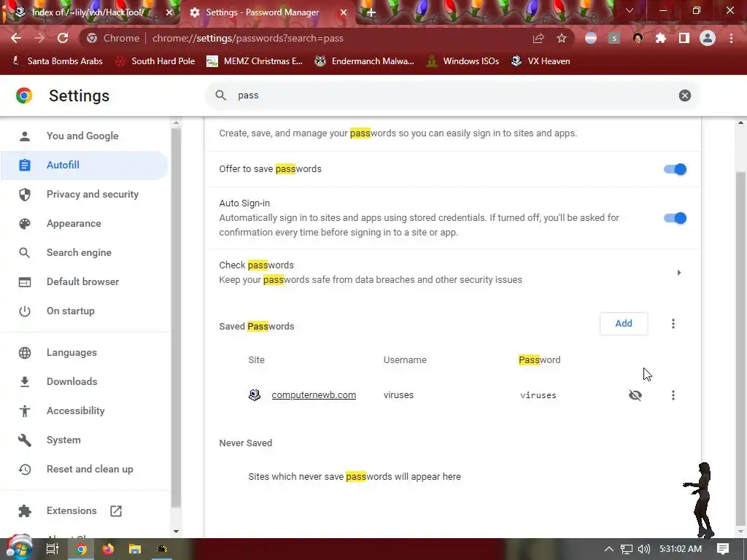Reload the page with the refresh icon
Screen dimensions: 747x560
(x=63, y=38)
